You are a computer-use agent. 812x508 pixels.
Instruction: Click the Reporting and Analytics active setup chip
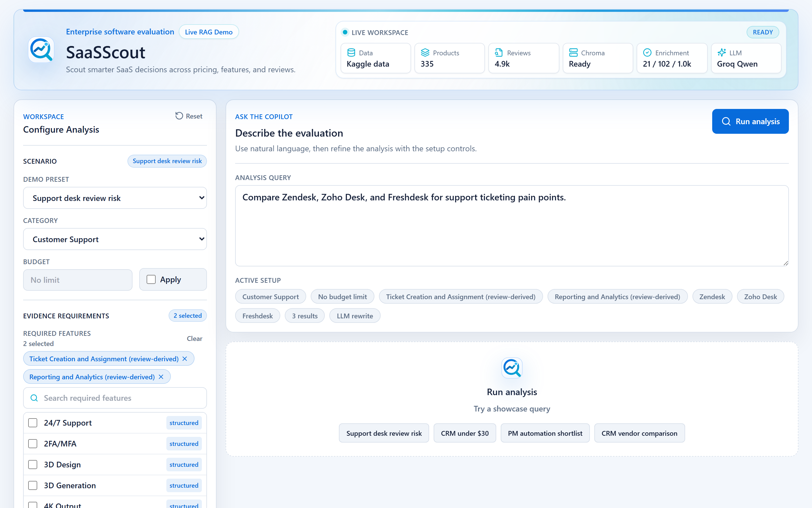tap(617, 297)
